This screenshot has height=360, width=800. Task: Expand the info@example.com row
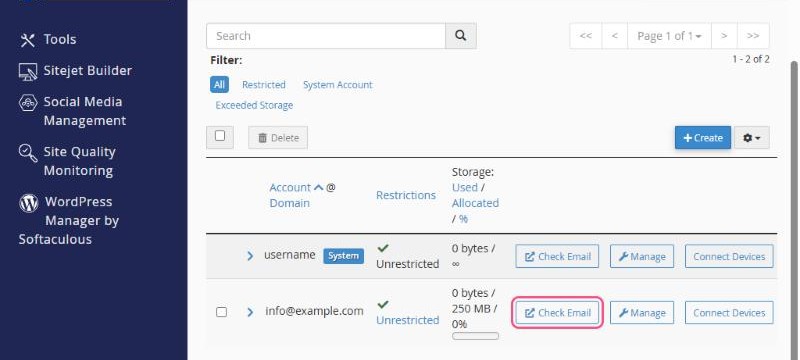(x=250, y=312)
